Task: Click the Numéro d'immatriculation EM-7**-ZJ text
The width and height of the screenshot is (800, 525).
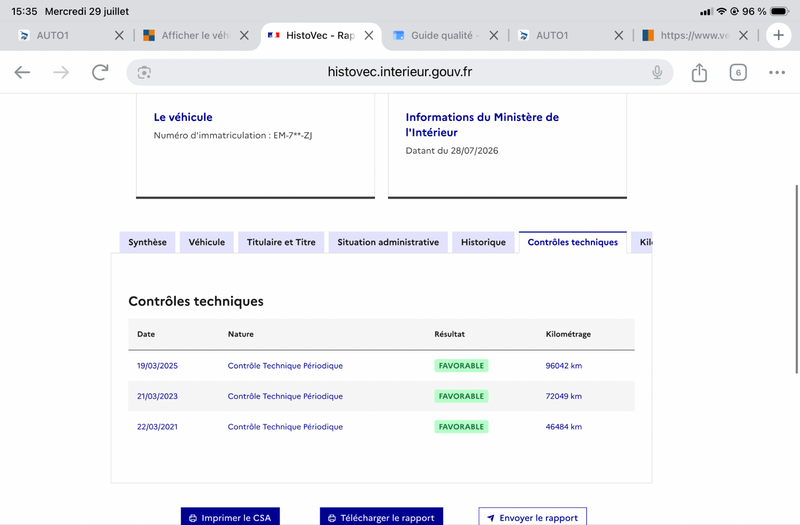Action: [x=233, y=135]
